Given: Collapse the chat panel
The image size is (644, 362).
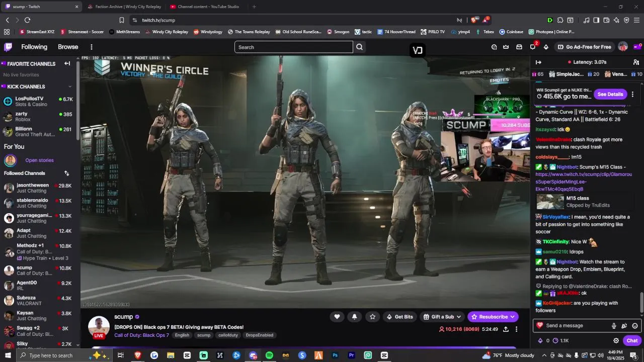Looking at the screenshot, I should pyautogui.click(x=538, y=62).
